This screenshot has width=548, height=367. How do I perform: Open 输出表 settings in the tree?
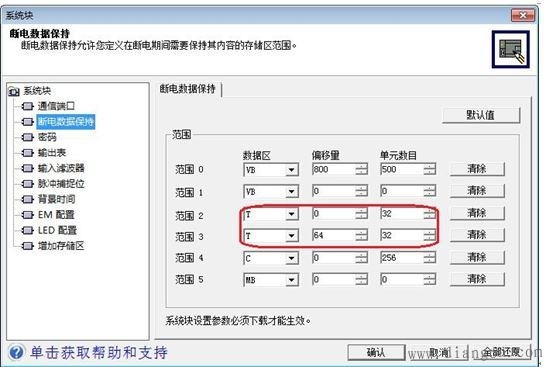[52, 153]
